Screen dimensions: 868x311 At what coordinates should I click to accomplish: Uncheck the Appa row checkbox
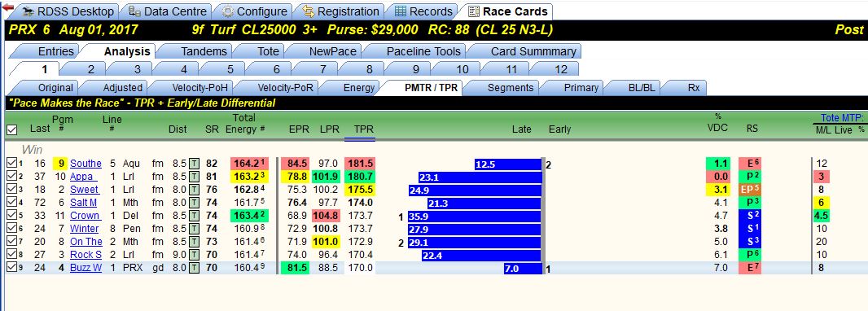coord(11,177)
